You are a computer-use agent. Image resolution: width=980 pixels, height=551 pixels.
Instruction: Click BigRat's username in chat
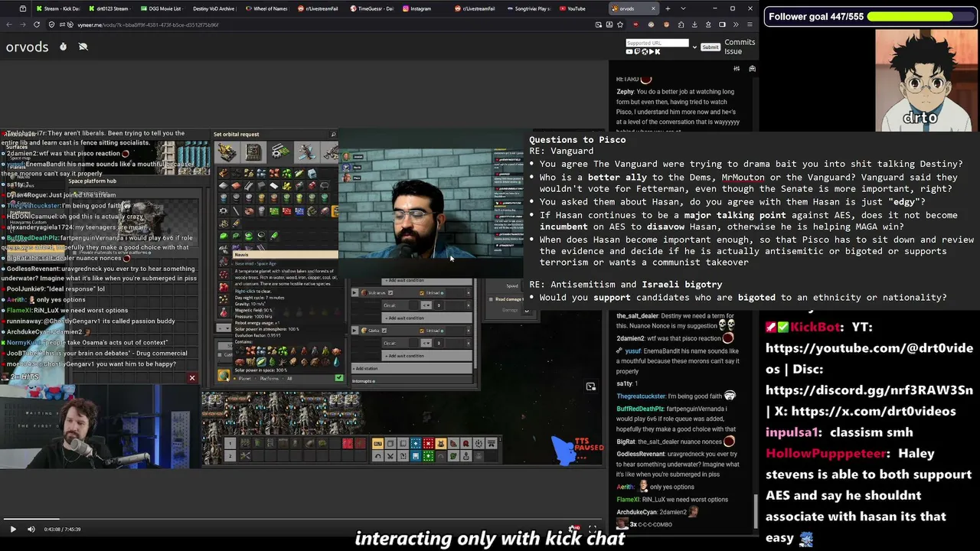pyautogui.click(x=626, y=442)
